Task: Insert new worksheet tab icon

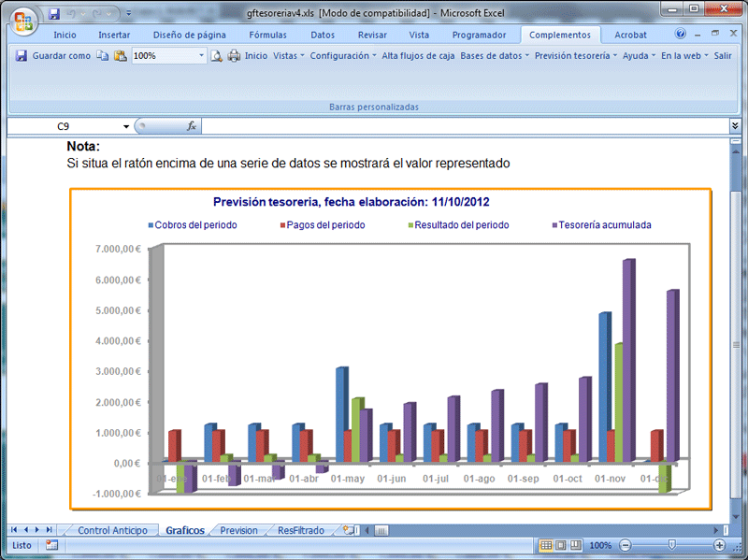Action: (349, 530)
